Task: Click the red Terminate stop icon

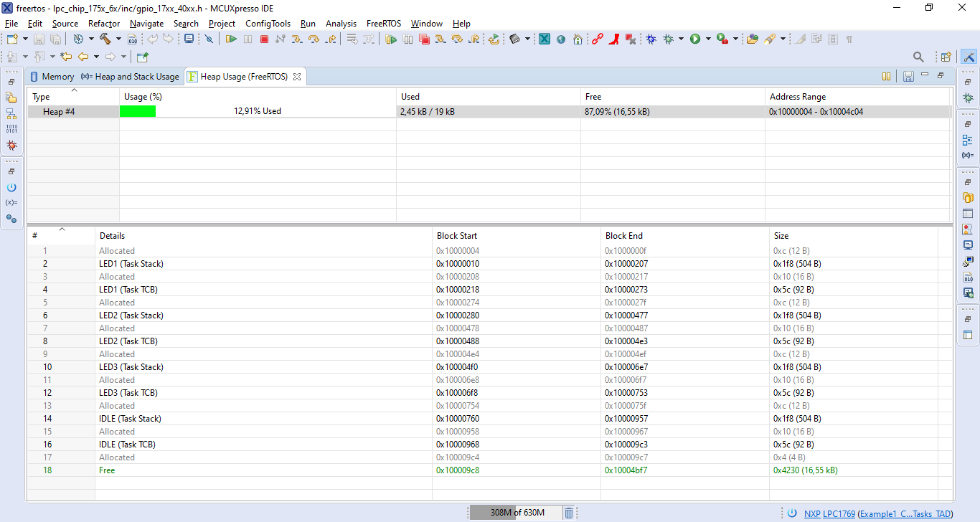Action: [x=264, y=39]
